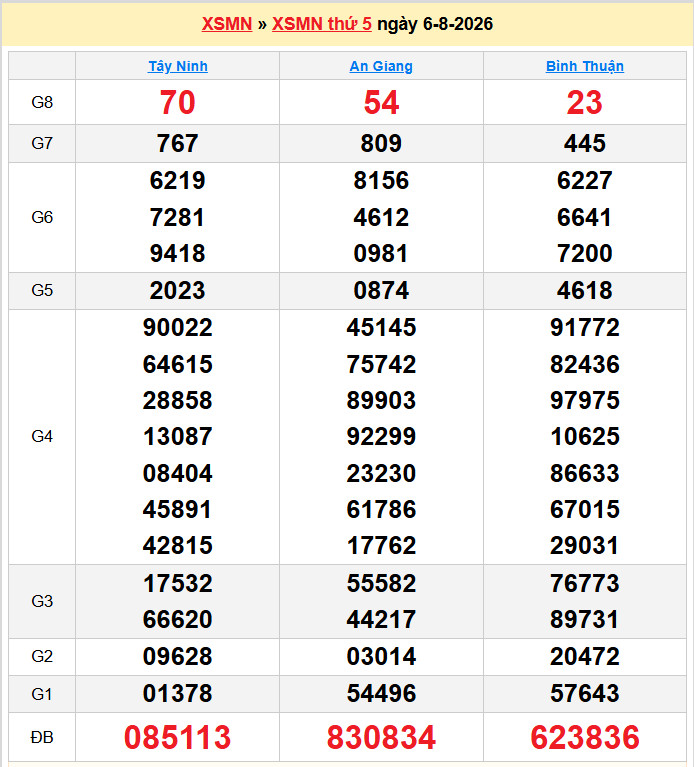Select G1 result 01378
This screenshot has width=694, height=767.
click(x=178, y=694)
